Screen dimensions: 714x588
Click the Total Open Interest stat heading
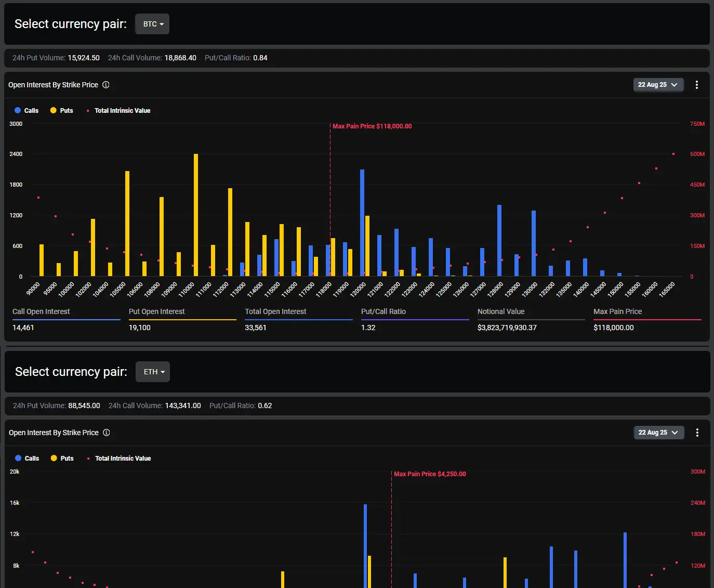coord(276,311)
